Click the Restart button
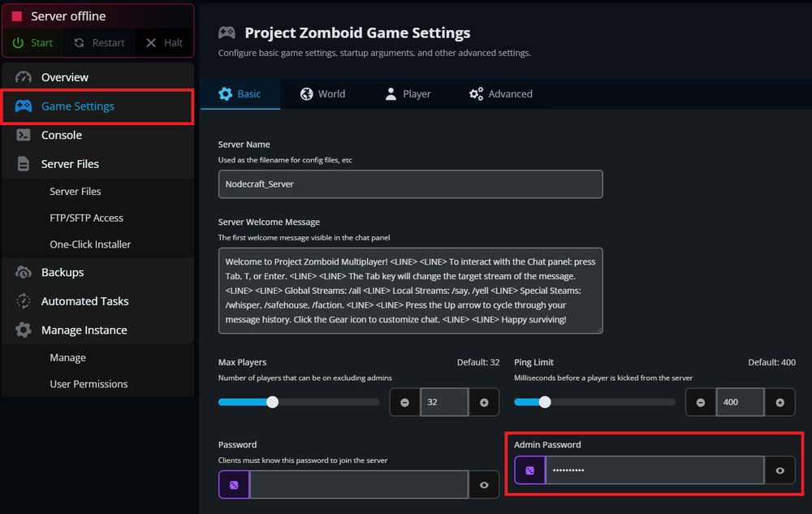This screenshot has width=812, height=514. 99,42
